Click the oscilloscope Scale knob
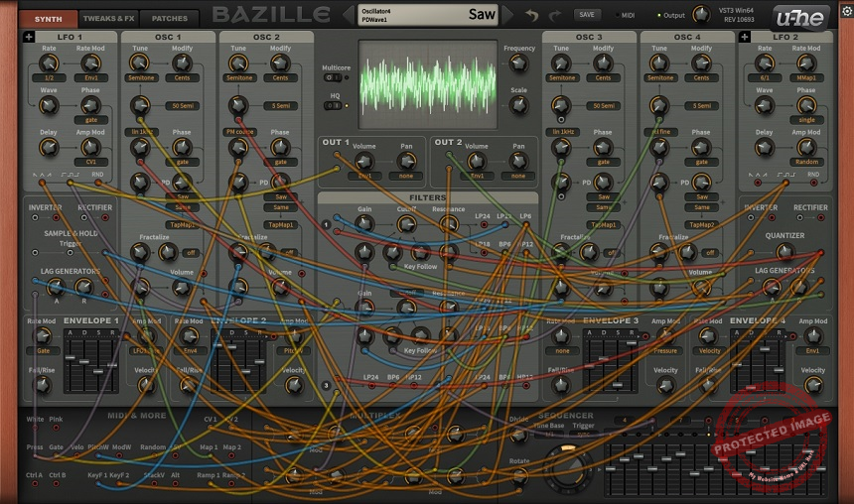This screenshot has height=504, width=854. click(x=519, y=105)
